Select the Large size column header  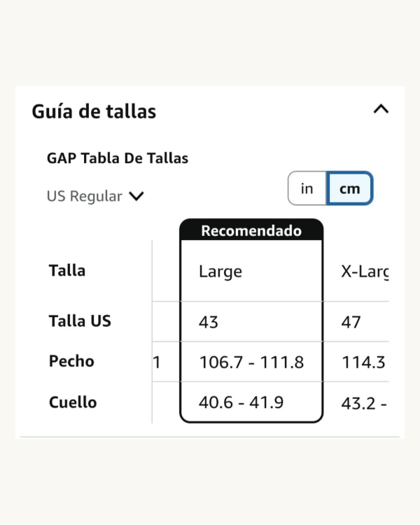pos(220,272)
